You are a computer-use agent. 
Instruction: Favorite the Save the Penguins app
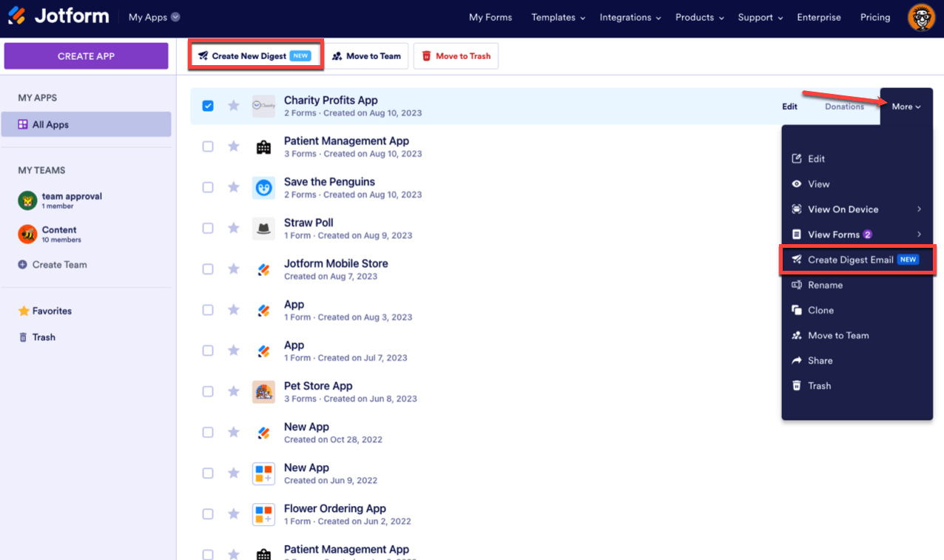click(234, 188)
